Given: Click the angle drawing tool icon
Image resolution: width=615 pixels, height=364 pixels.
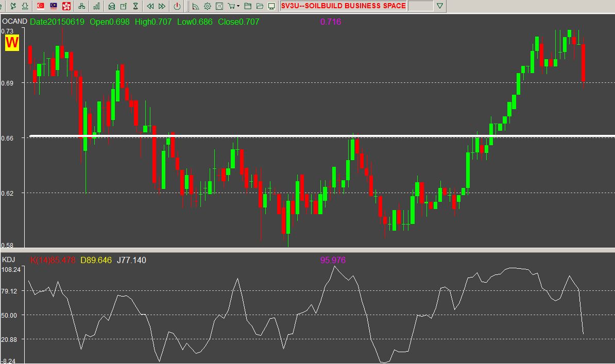Looking at the screenshot, I should (196, 6).
